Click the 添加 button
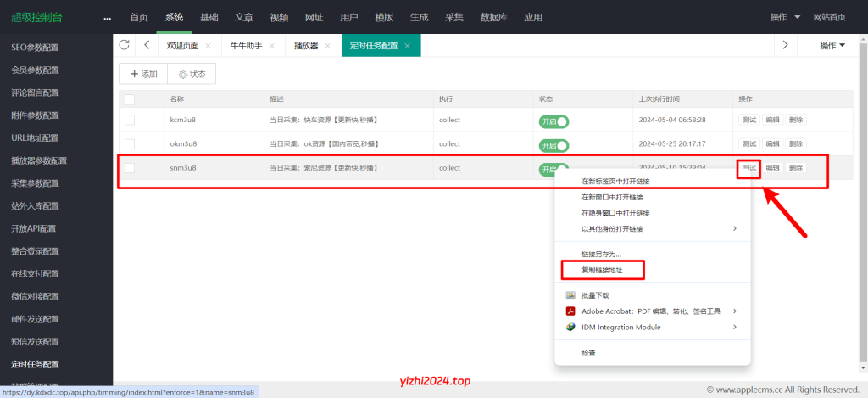This screenshot has height=398, width=868. pyautogui.click(x=143, y=74)
